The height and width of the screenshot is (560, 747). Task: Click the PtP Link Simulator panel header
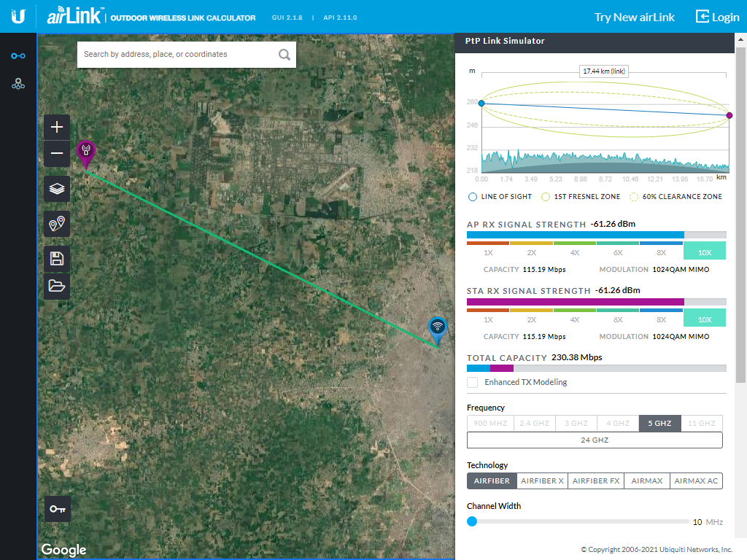pyautogui.click(x=595, y=42)
